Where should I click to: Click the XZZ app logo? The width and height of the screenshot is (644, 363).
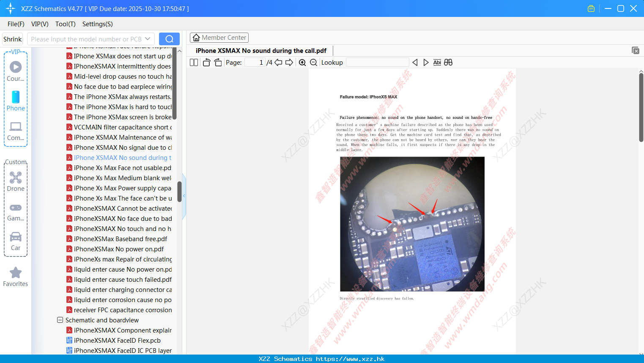coord(11,8)
